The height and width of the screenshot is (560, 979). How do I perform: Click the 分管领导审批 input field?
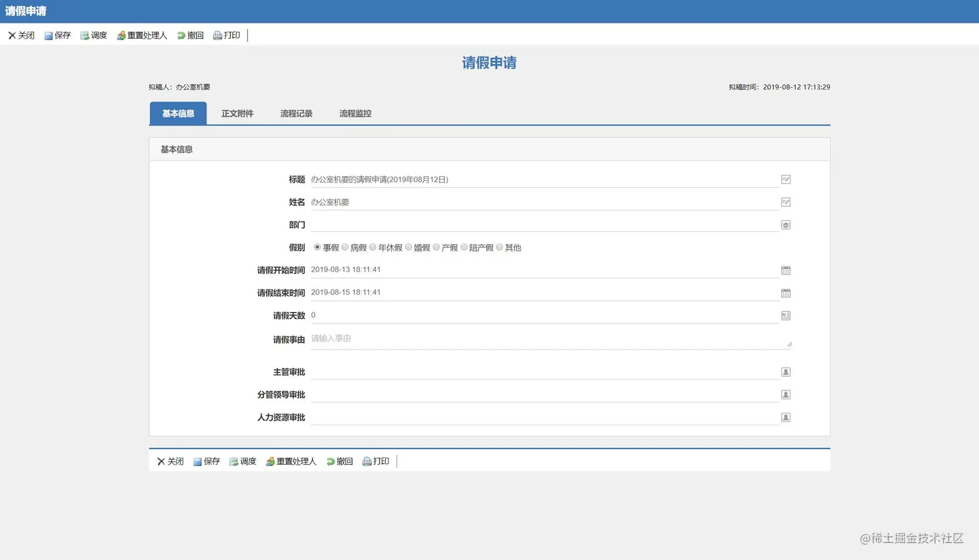(545, 394)
